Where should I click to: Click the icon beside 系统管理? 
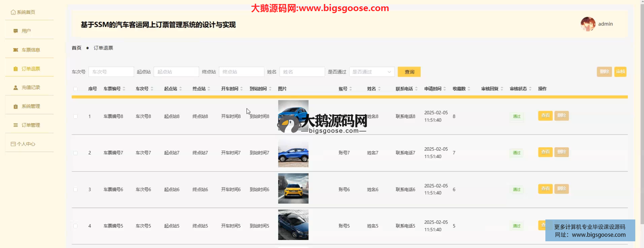pyautogui.click(x=15, y=106)
